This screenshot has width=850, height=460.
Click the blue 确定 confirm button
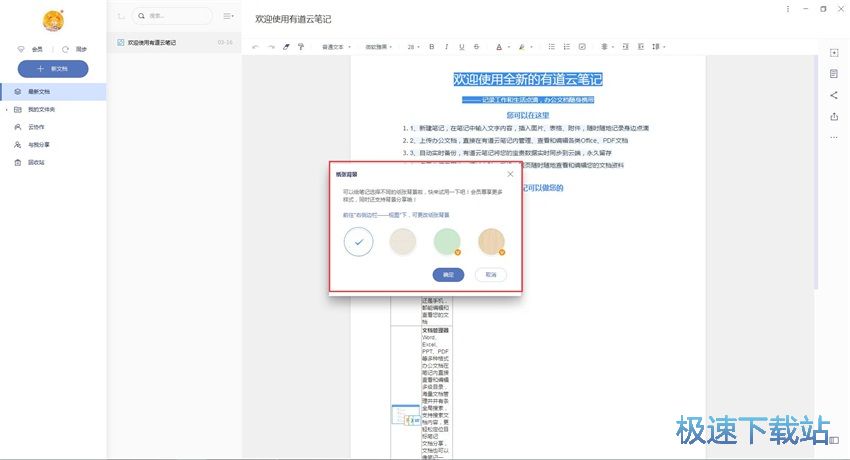448,275
